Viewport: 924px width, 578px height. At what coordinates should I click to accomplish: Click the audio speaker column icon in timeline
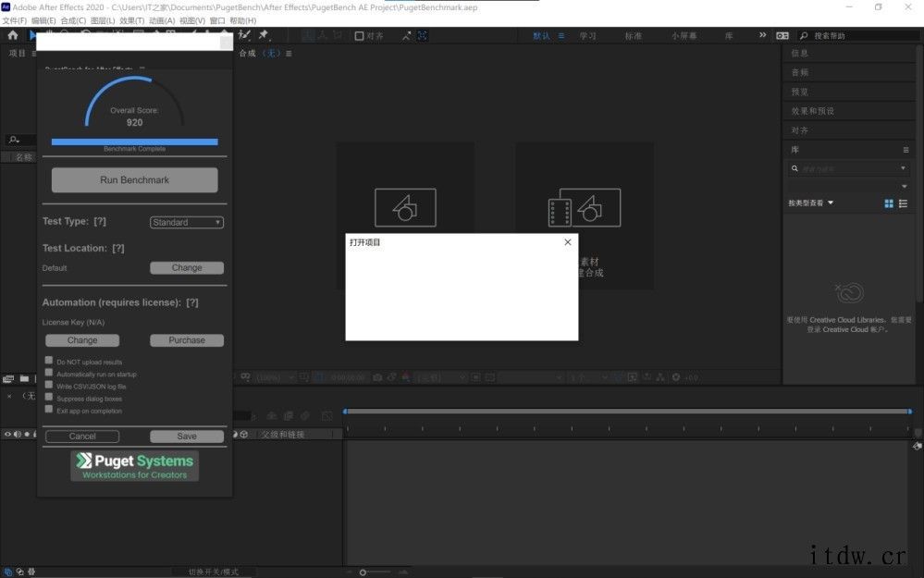(x=17, y=435)
